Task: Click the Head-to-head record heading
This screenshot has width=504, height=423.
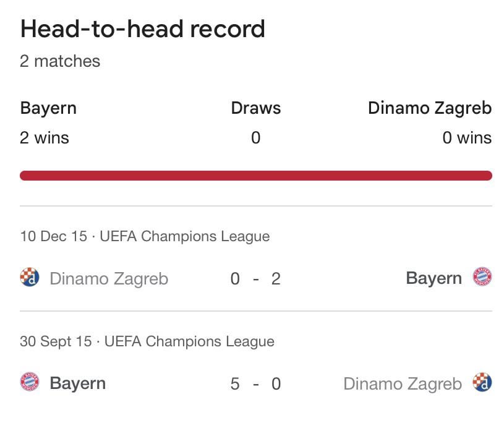Action: (x=142, y=29)
